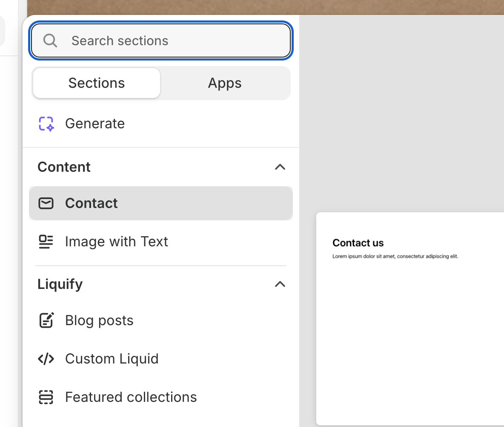Image resolution: width=504 pixels, height=427 pixels.
Task: Click the Content group heading text
Action: click(x=64, y=167)
